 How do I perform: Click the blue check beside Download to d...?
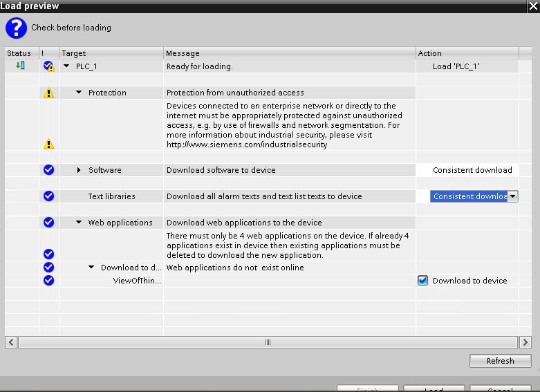[49, 267]
